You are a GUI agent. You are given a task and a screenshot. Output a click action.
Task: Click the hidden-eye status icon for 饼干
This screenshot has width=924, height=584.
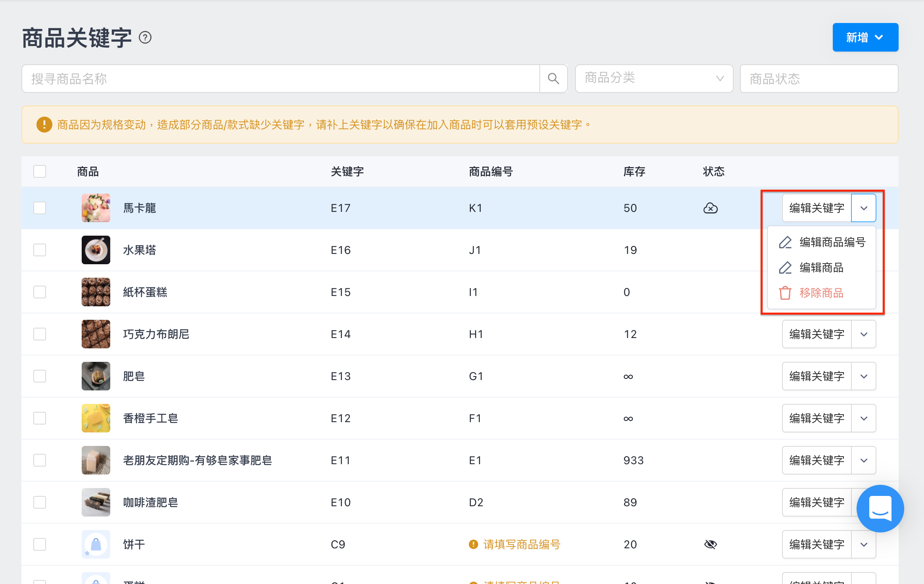tap(710, 544)
